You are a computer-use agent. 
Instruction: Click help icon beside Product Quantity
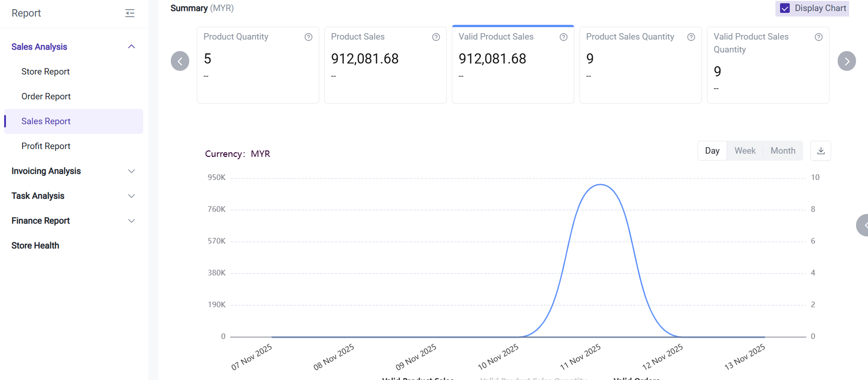point(309,37)
